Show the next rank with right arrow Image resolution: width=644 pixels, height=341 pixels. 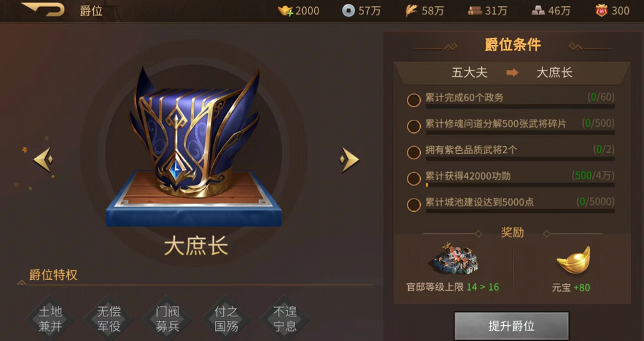click(349, 159)
